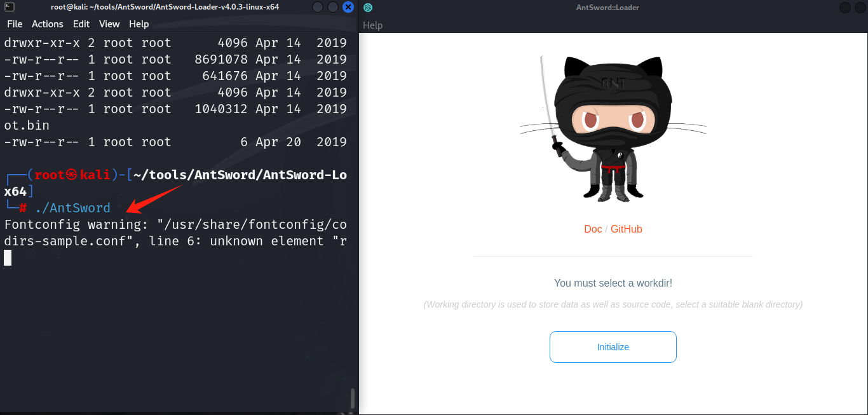The width and height of the screenshot is (868, 415).
Task: Click the terminal window title path
Action: [x=165, y=7]
